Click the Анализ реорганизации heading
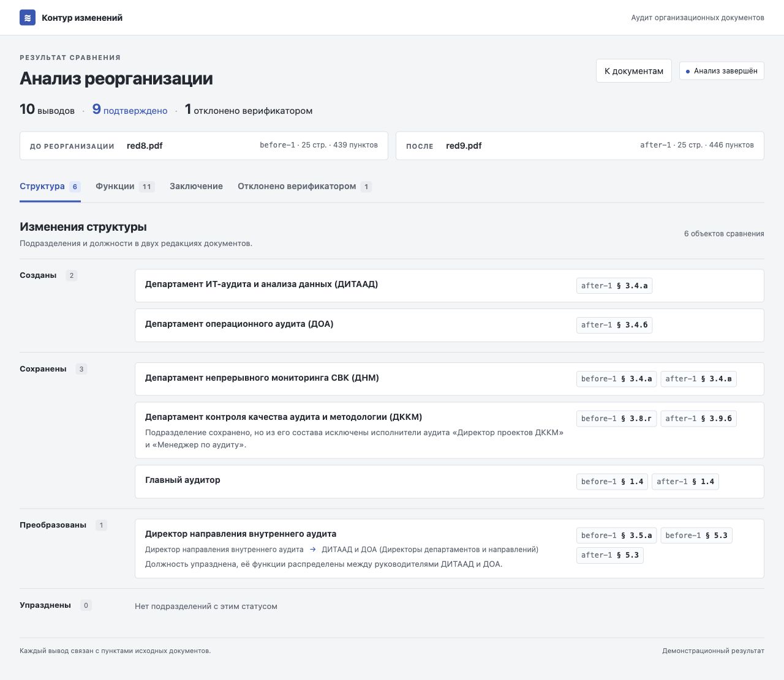Viewport: 784px width, 680px height. tap(116, 78)
